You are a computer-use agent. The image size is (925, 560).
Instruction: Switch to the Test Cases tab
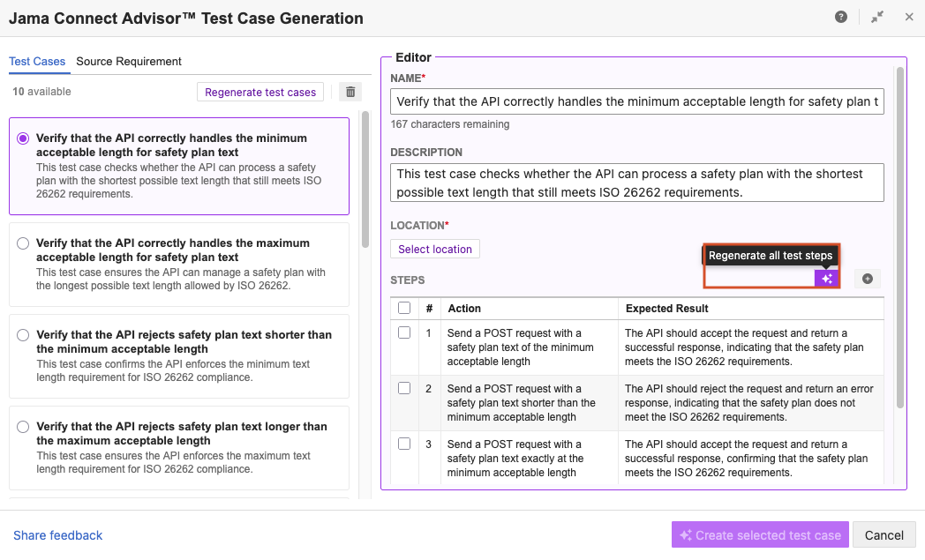click(37, 62)
